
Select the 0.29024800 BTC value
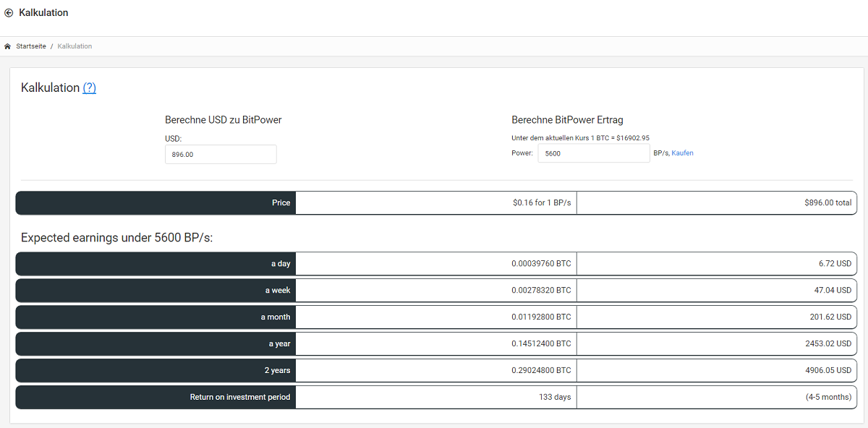coord(541,370)
